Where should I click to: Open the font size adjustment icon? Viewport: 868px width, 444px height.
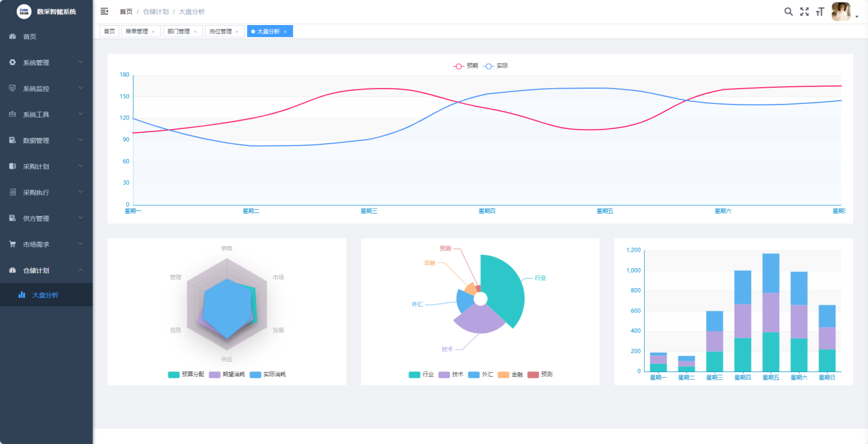[820, 12]
